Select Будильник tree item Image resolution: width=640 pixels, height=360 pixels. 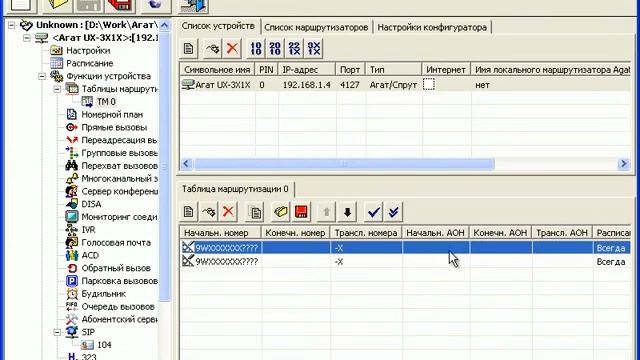click(104, 294)
